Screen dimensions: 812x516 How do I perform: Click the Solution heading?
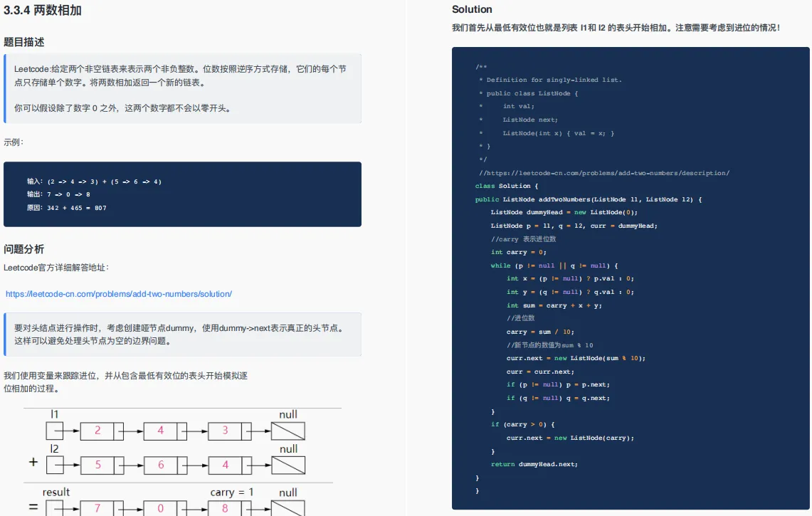(472, 9)
